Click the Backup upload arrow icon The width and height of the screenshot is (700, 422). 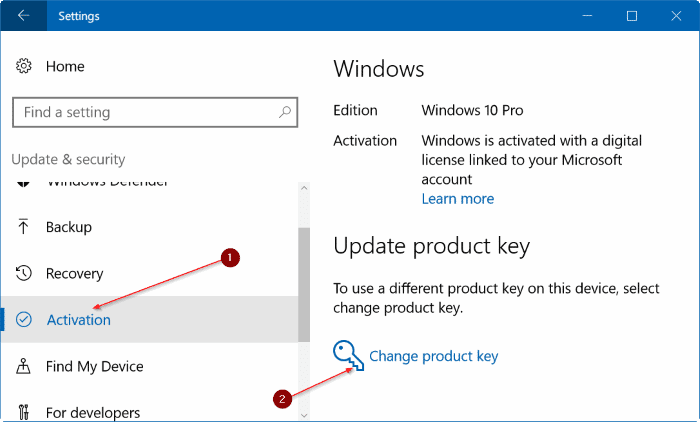(x=24, y=227)
